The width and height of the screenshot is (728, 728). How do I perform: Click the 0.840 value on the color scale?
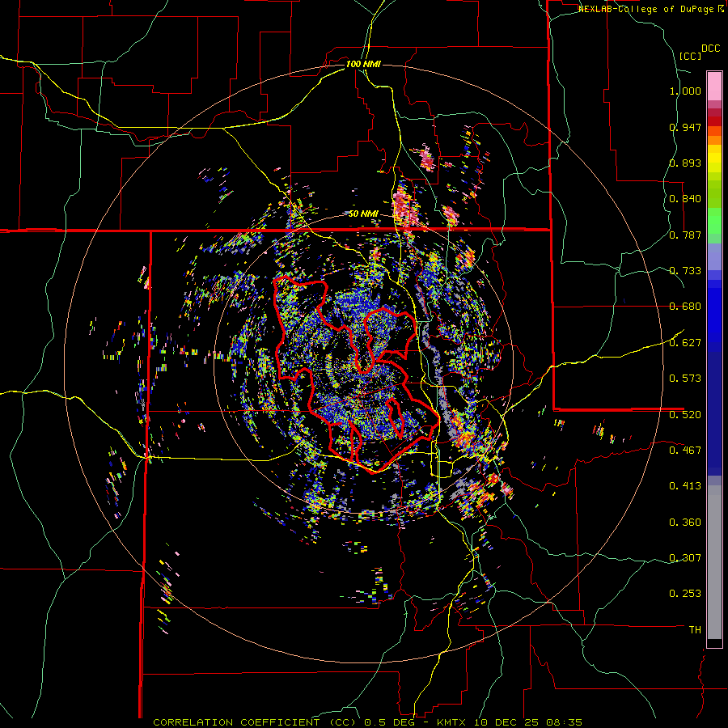[x=685, y=199]
